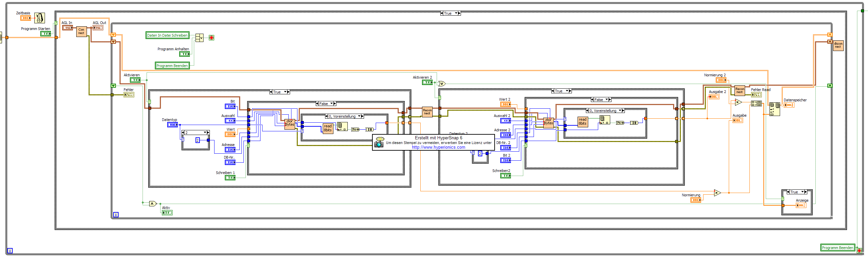
Task: Select the Zeitbasis DBL terminal
Action: pyautogui.click(x=25, y=18)
